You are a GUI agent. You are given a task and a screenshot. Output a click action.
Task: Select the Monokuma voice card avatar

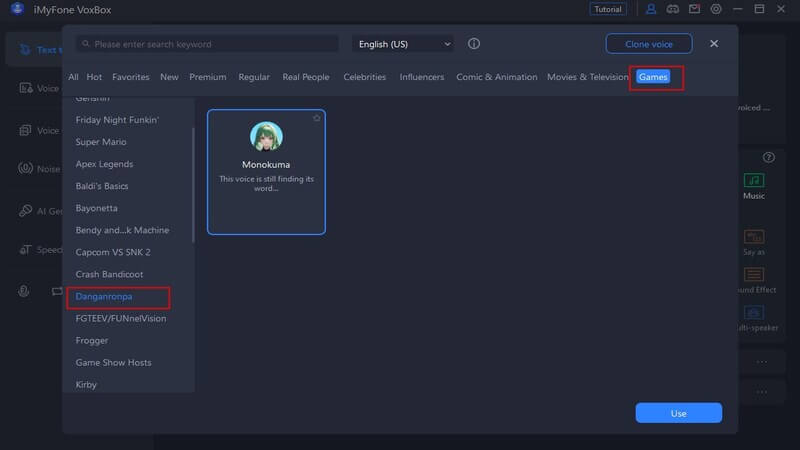click(x=266, y=136)
